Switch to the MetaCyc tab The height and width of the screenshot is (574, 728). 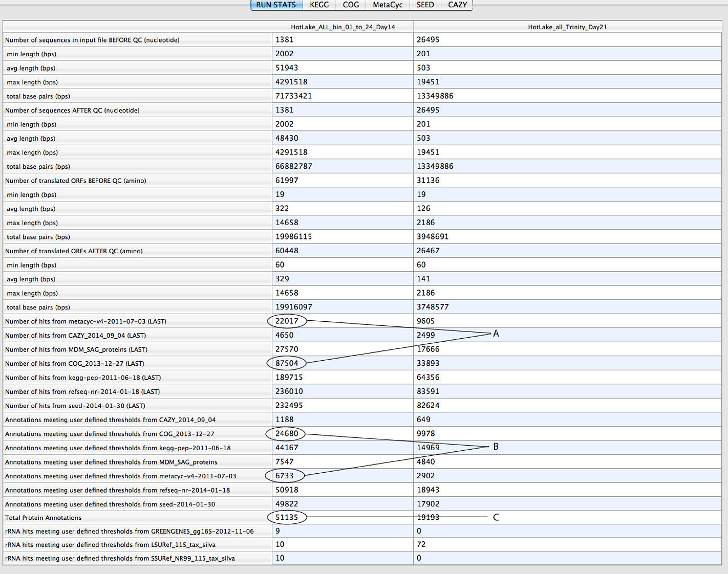pos(388,5)
